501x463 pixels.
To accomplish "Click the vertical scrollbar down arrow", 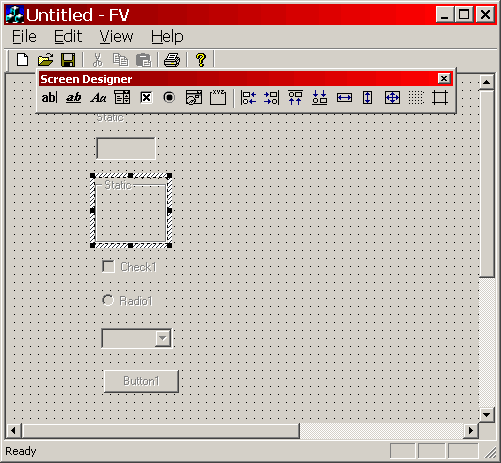I will tap(486, 415).
